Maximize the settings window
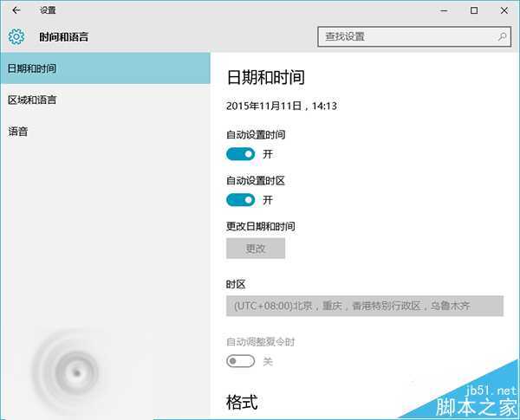520x420 pixels. (474, 10)
